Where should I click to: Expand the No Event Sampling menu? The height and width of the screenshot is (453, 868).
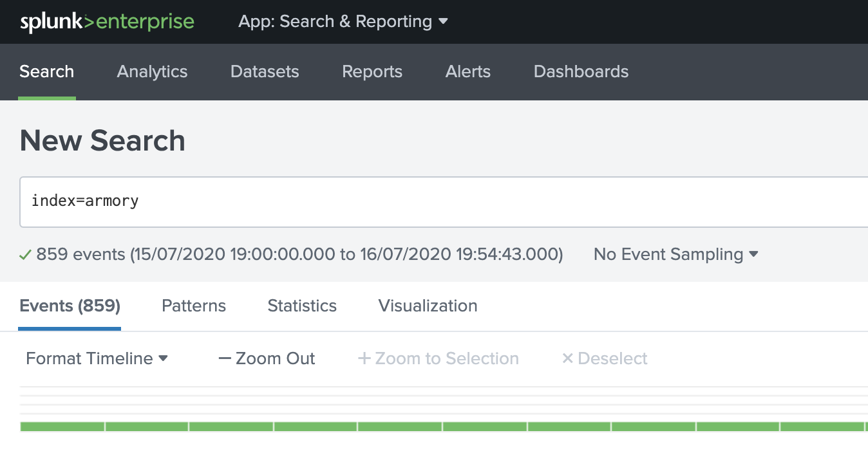[x=676, y=254]
